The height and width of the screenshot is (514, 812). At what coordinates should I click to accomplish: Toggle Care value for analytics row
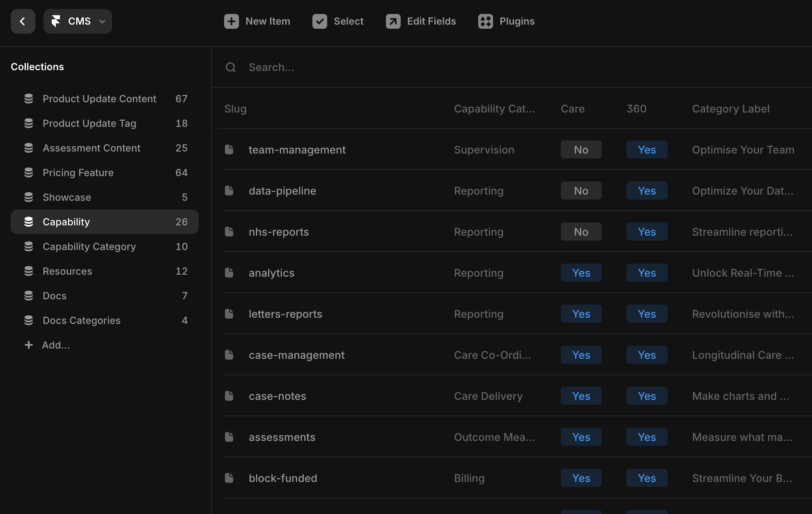tap(581, 273)
